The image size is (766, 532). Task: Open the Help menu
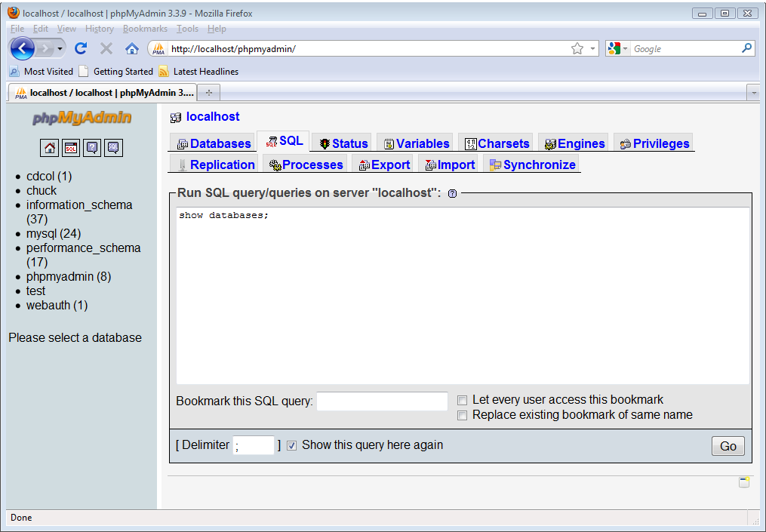[217, 29]
